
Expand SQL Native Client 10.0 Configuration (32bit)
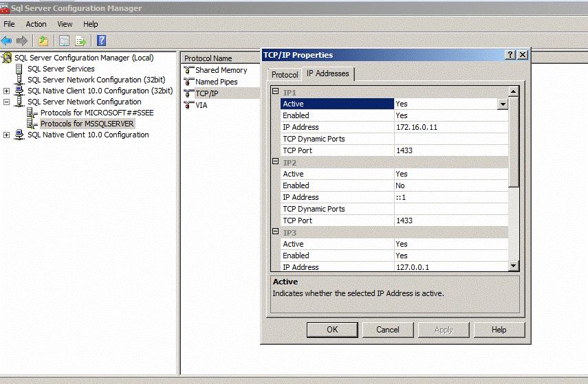point(6,91)
